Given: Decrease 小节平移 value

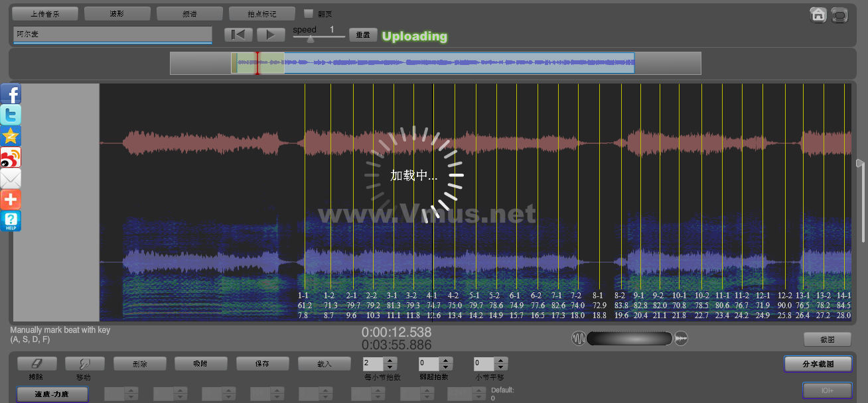Looking at the screenshot, I should pyautogui.click(x=501, y=367).
